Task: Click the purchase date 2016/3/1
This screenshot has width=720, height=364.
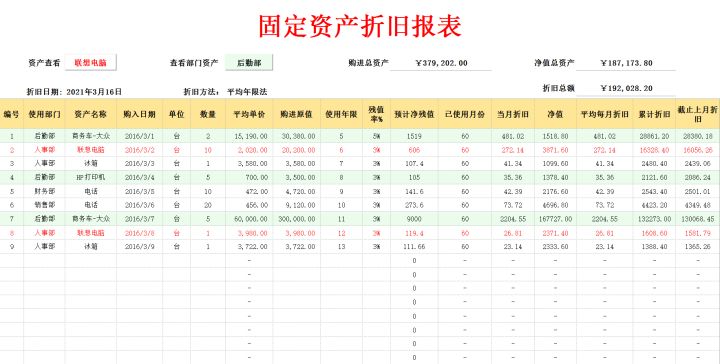Action: 139,136
